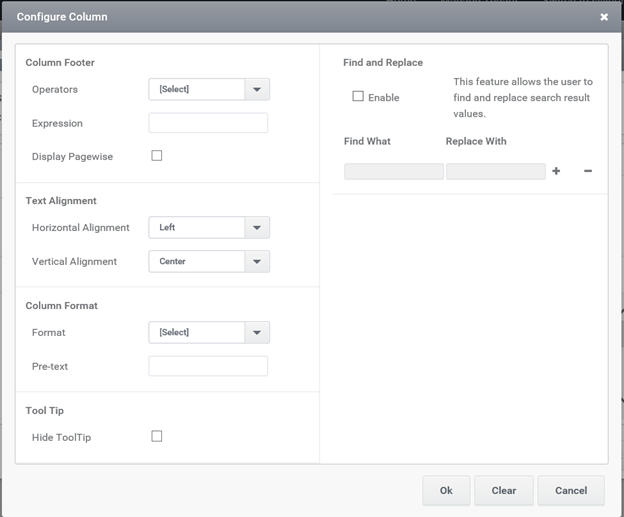This screenshot has width=624, height=517.
Task: Click the Ok button
Action: pyautogui.click(x=446, y=490)
